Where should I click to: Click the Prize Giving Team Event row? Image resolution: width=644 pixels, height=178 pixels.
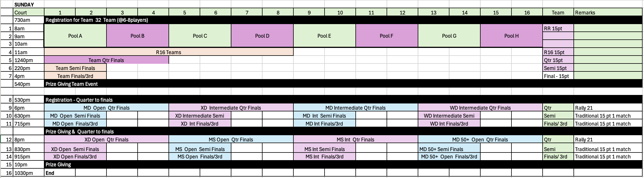click(343, 84)
